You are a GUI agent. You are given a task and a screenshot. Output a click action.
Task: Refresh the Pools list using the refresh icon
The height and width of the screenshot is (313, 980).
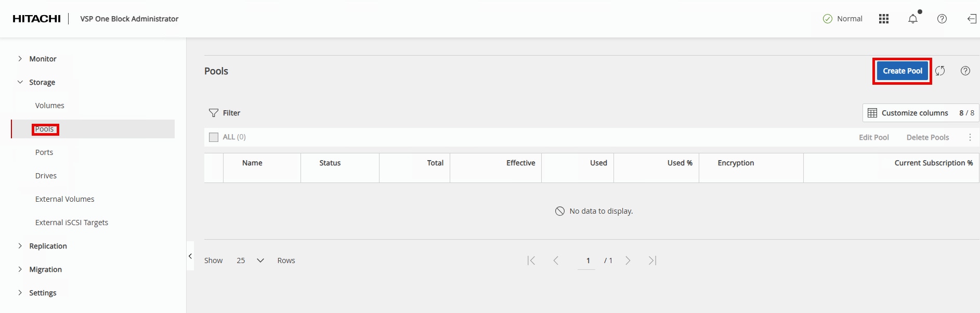click(941, 71)
